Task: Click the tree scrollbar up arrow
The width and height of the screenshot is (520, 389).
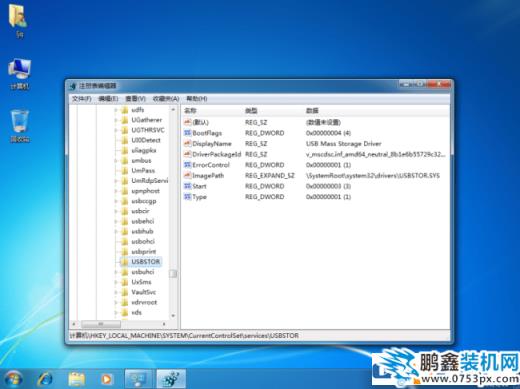Action: pyautogui.click(x=173, y=110)
